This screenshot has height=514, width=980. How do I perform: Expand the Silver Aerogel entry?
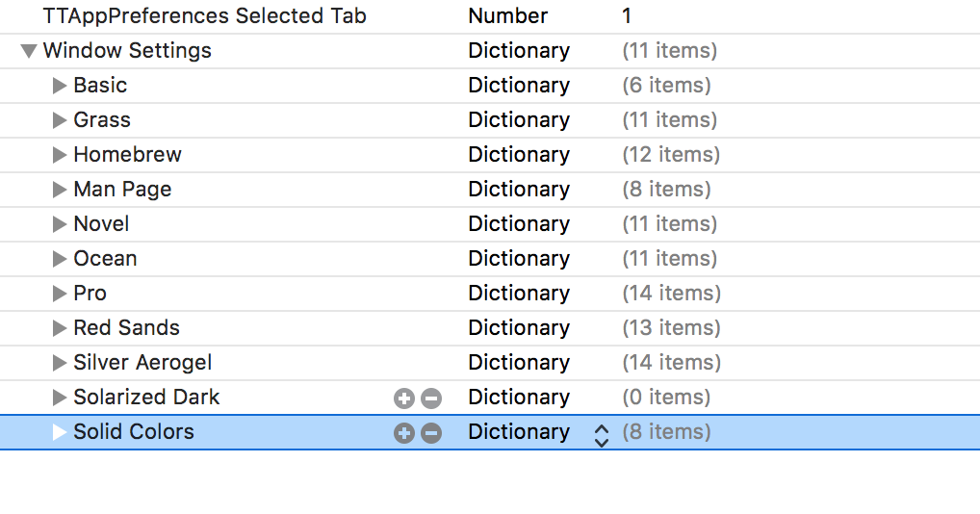pos(60,363)
